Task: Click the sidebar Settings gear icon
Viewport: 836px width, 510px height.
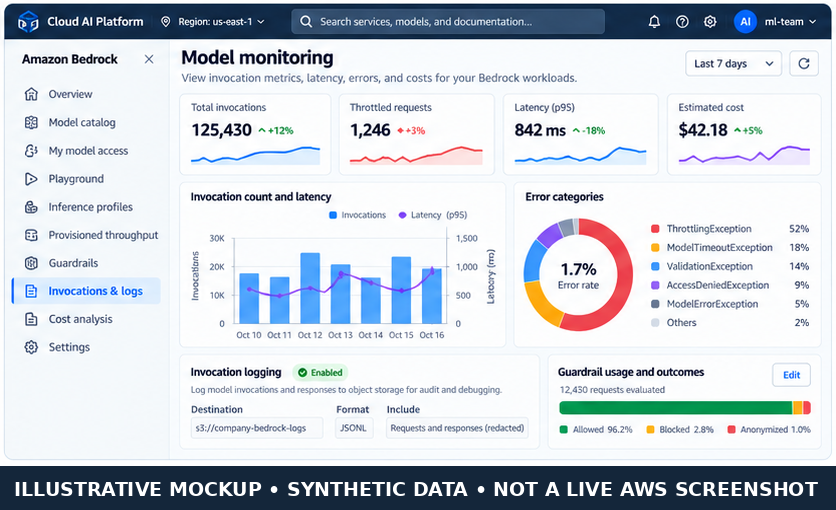Action: [31, 347]
